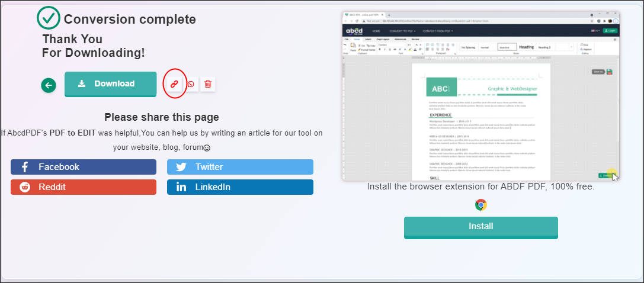Share the page on Reddit
The image size is (644, 283).
point(84,187)
